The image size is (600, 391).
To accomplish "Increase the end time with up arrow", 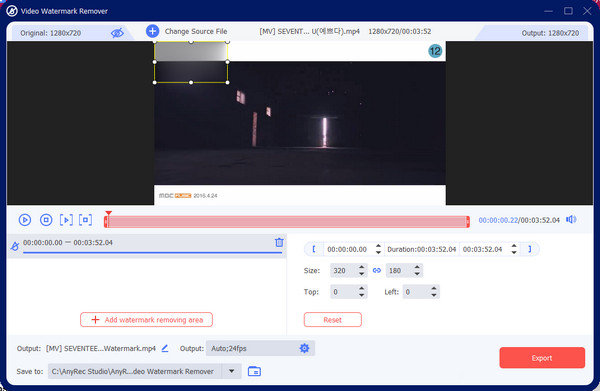I will pos(514,246).
